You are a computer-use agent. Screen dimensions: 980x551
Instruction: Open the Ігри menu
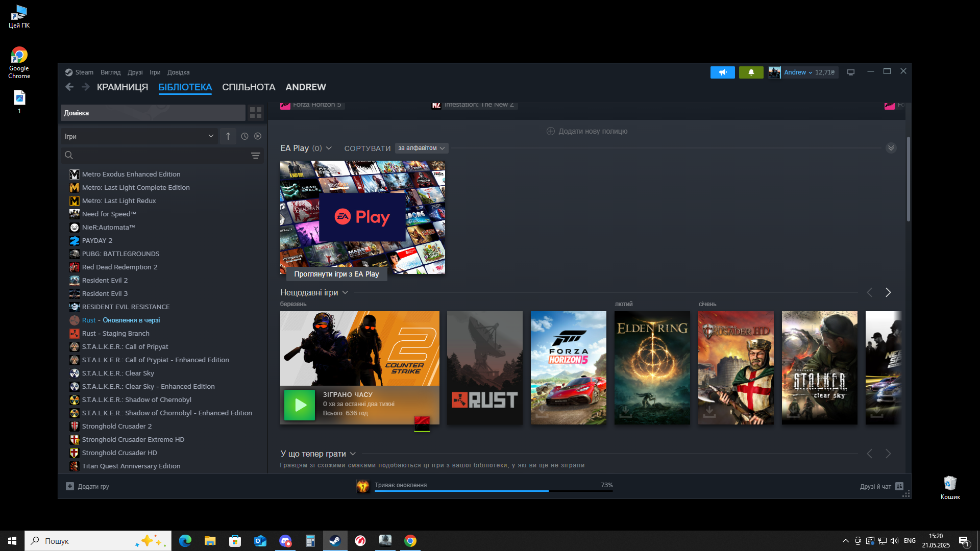point(155,72)
